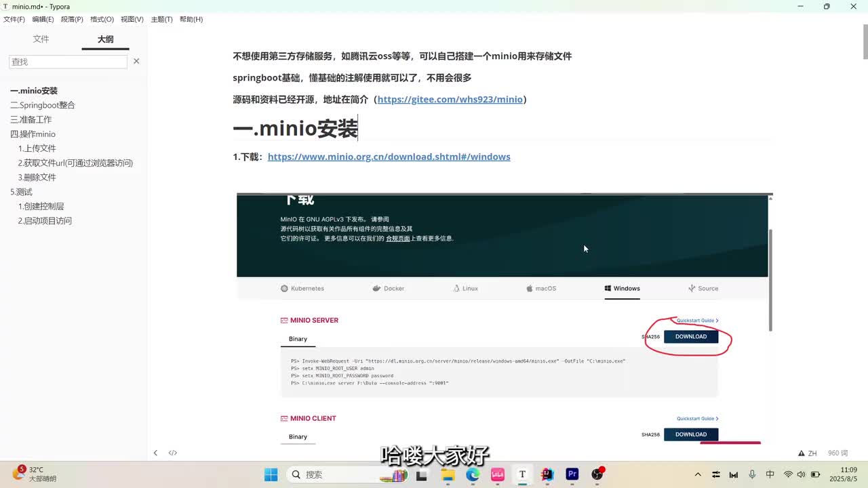Click the microphone tray icon

752,474
